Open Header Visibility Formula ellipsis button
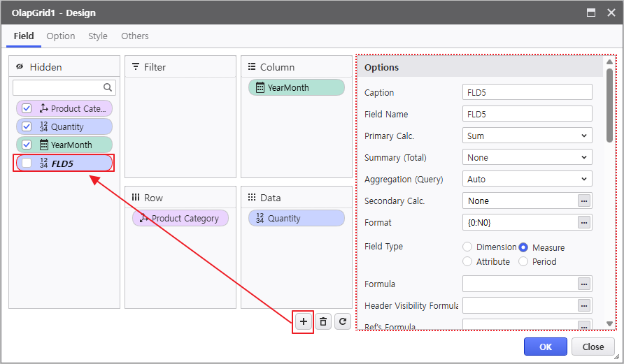 pyautogui.click(x=584, y=305)
